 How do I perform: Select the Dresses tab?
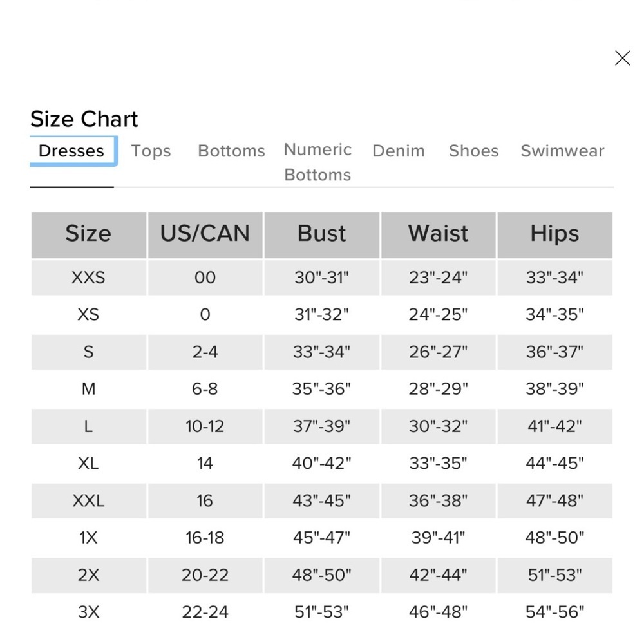71,151
